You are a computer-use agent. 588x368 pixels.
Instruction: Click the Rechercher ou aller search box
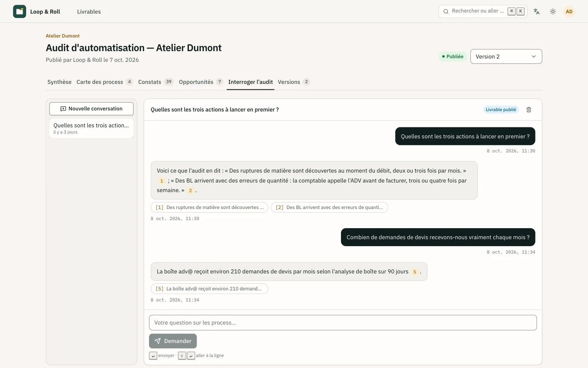pyautogui.click(x=483, y=11)
